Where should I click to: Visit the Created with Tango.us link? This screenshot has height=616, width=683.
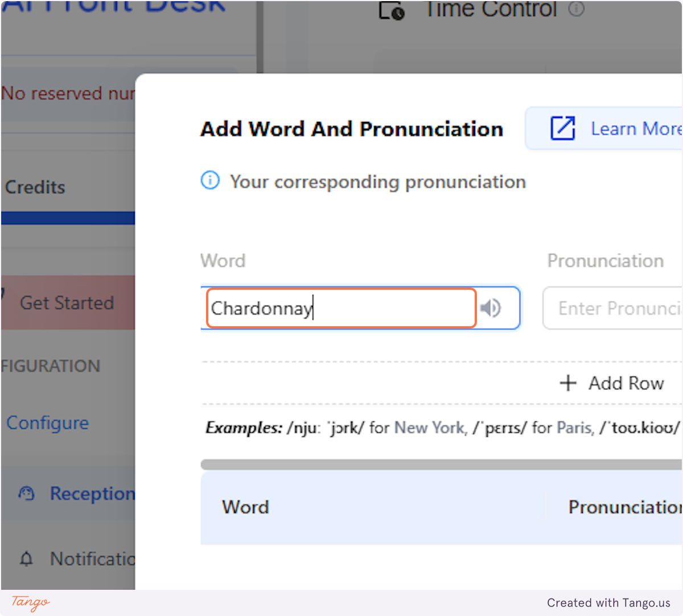(x=608, y=603)
